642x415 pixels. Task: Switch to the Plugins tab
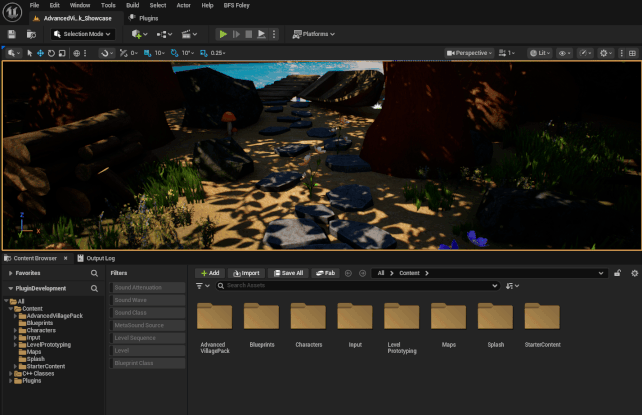coord(144,18)
